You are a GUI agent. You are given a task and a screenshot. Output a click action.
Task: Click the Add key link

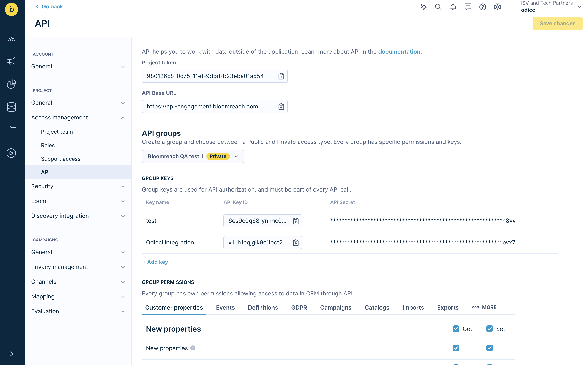click(x=155, y=262)
